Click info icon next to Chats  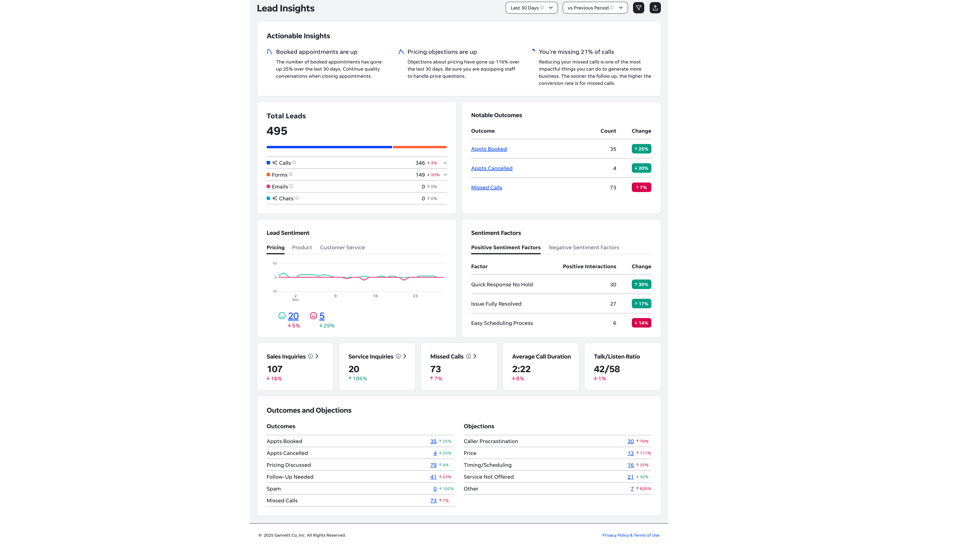click(x=297, y=198)
